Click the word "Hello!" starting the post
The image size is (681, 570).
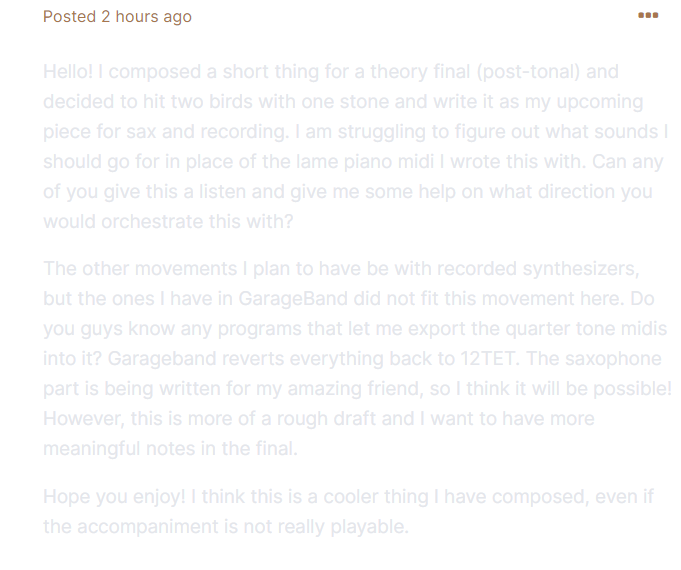pos(68,72)
